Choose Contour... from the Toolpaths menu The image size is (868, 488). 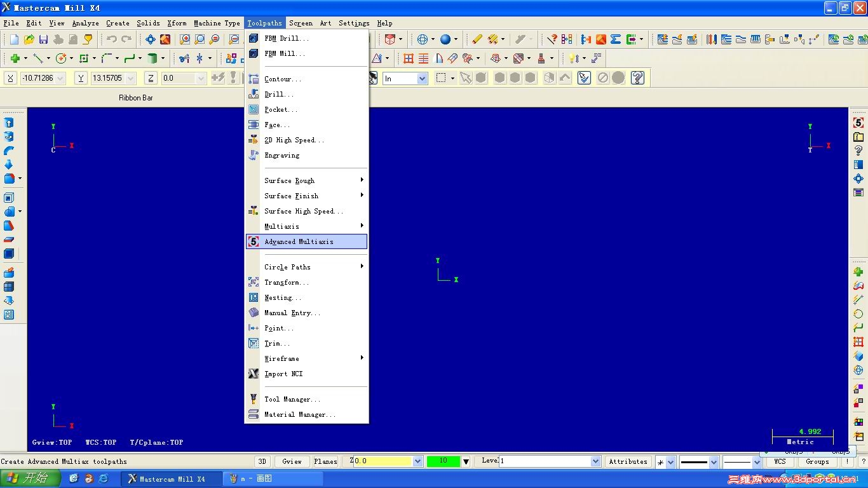click(306, 79)
